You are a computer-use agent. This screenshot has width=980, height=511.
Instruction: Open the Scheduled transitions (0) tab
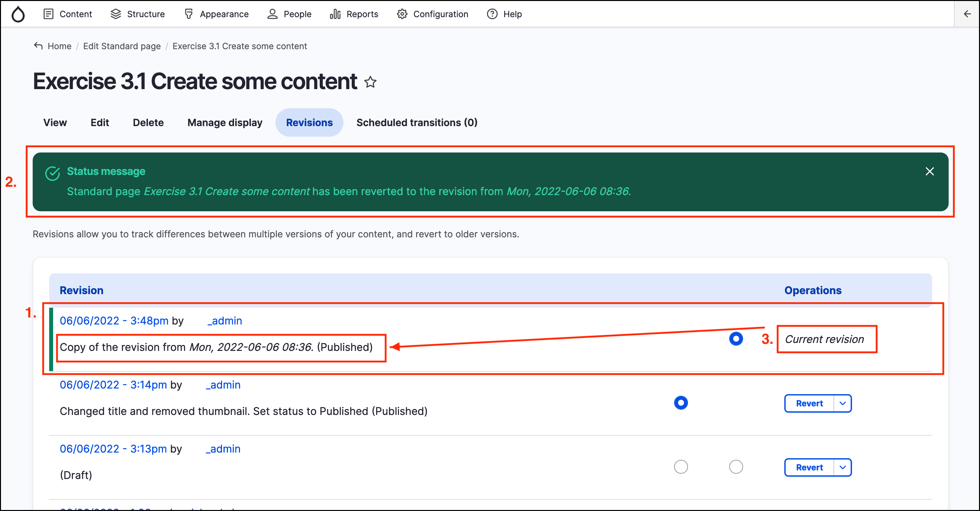point(416,122)
